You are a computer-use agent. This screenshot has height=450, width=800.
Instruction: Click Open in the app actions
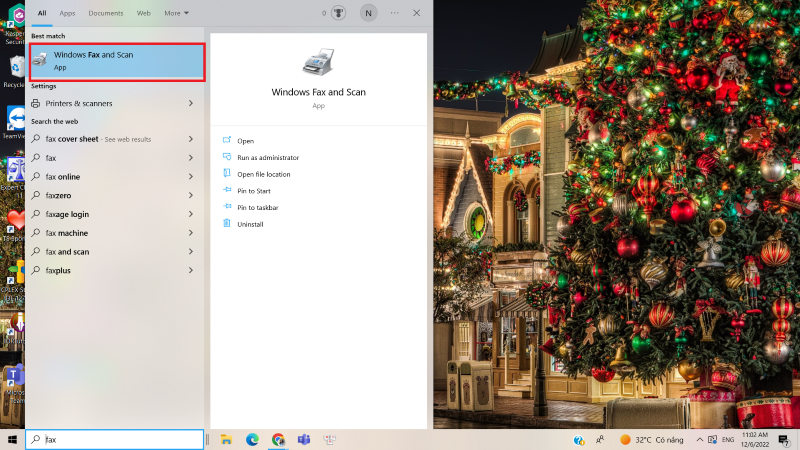[245, 141]
